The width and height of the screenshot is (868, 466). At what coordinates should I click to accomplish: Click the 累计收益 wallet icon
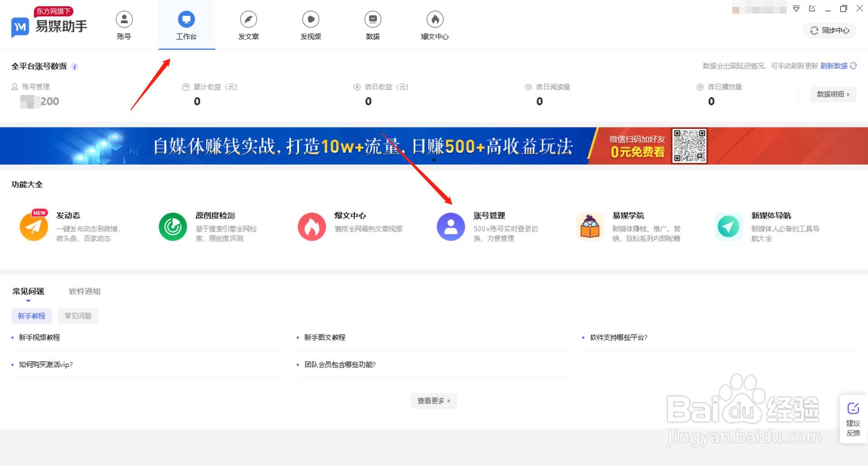click(186, 87)
